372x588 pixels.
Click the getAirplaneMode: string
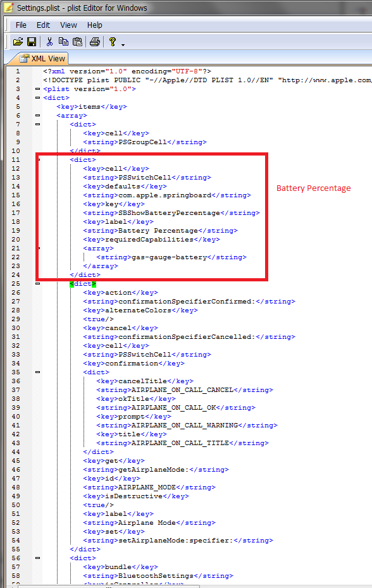pos(154,470)
